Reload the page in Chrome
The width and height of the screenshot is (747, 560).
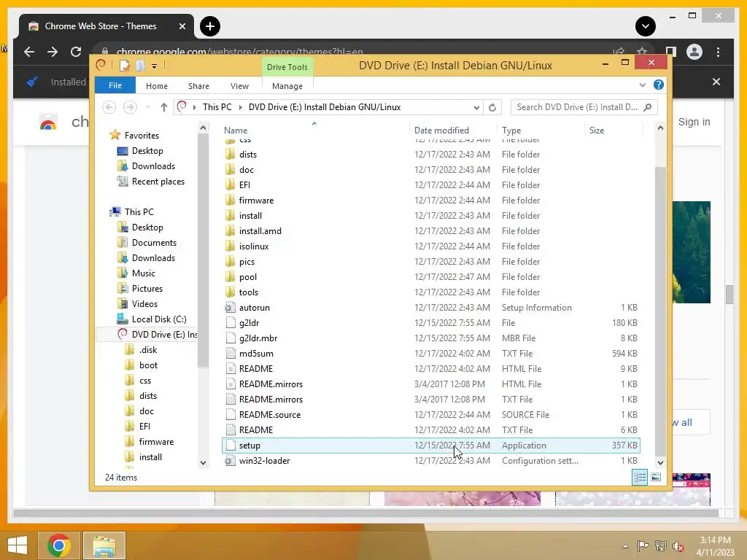(76, 52)
